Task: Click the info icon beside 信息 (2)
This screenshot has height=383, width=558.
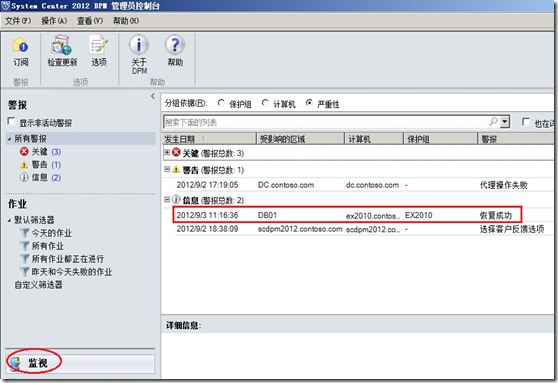Action: tap(24, 177)
